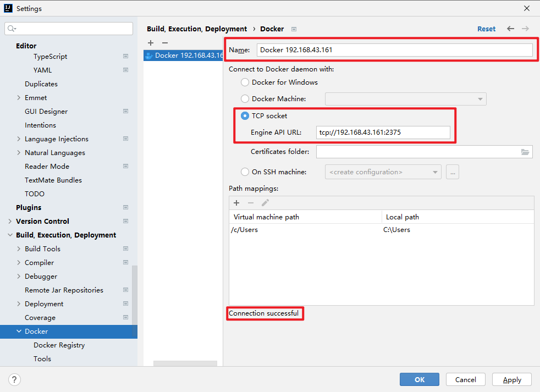Open the Duplicates settings page

tap(41, 84)
